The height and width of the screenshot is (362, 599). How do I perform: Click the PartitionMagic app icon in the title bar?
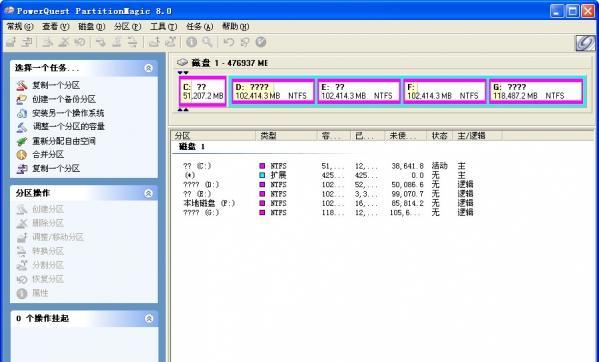coord(9,11)
